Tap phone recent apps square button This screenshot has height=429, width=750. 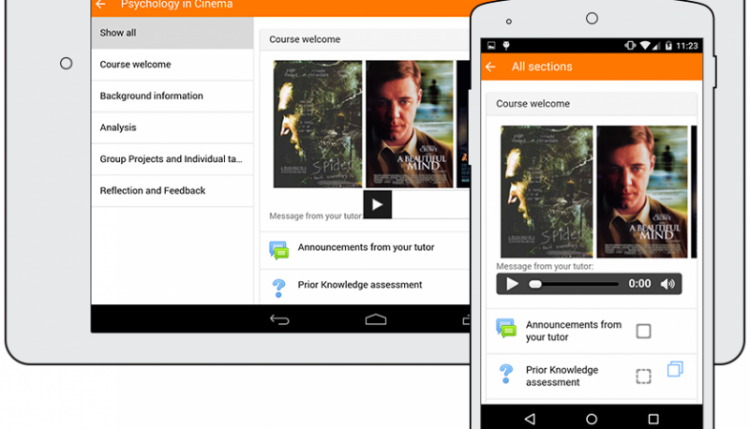point(653,419)
